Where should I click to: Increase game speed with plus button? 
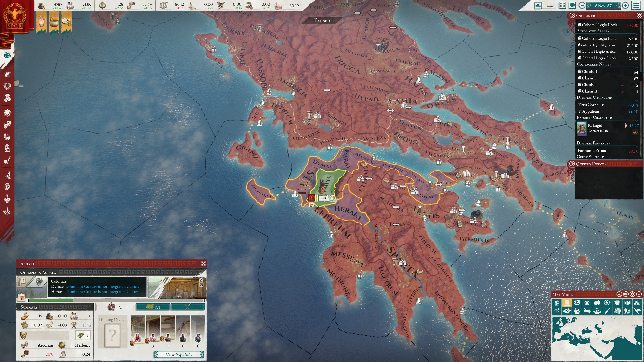[x=625, y=5]
